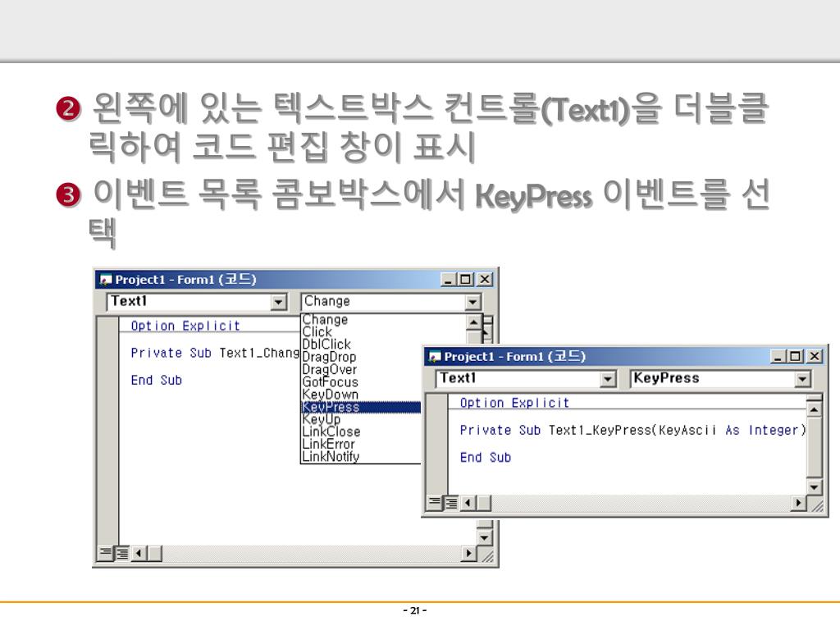The width and height of the screenshot is (840, 630).
Task: Click scroll left arrow in back window
Action: click(x=139, y=552)
